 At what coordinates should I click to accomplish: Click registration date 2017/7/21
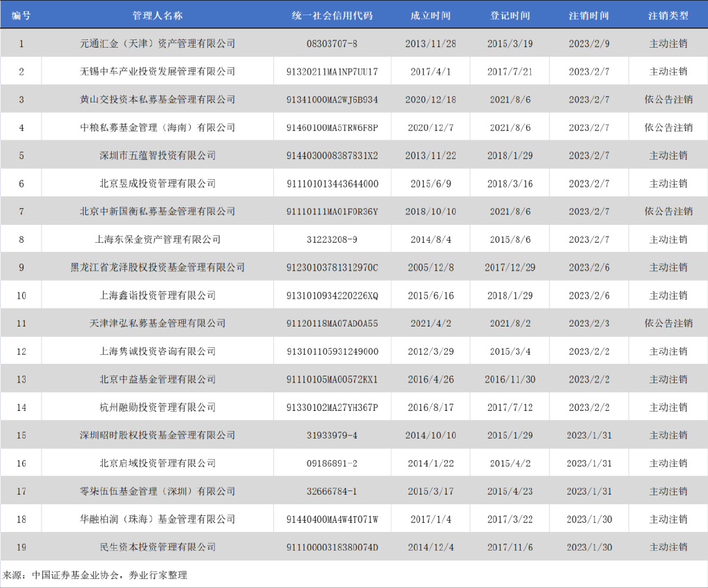coord(510,71)
